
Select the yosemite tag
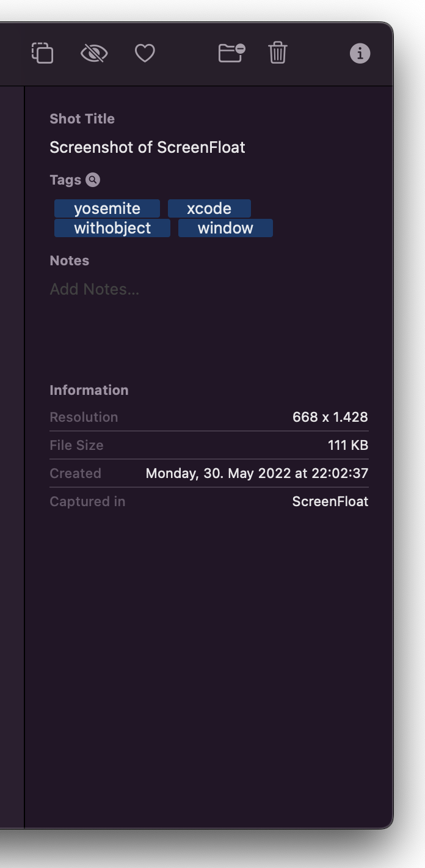click(107, 208)
